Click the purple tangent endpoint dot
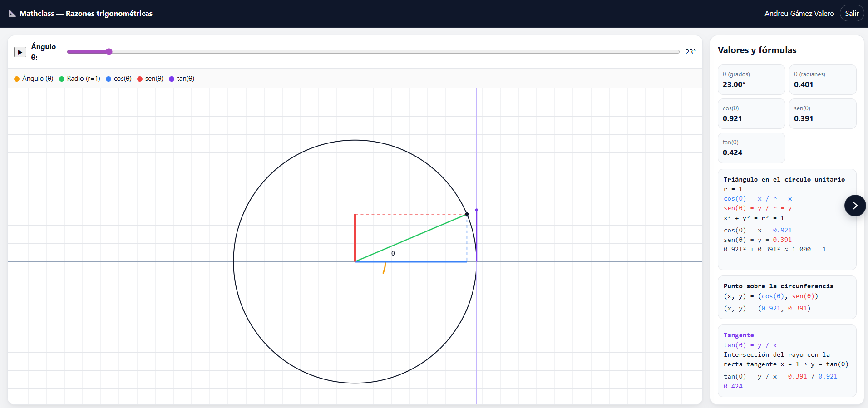This screenshot has width=868, height=408. point(476,210)
